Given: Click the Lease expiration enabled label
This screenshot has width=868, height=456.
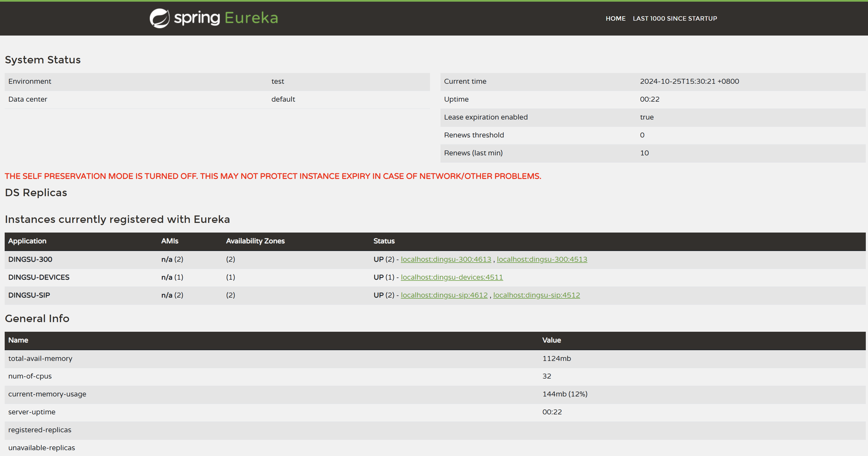Looking at the screenshot, I should tap(486, 117).
